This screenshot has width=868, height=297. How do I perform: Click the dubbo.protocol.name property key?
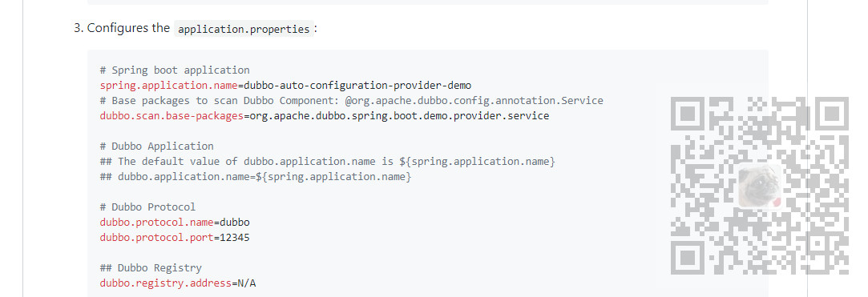tap(156, 223)
